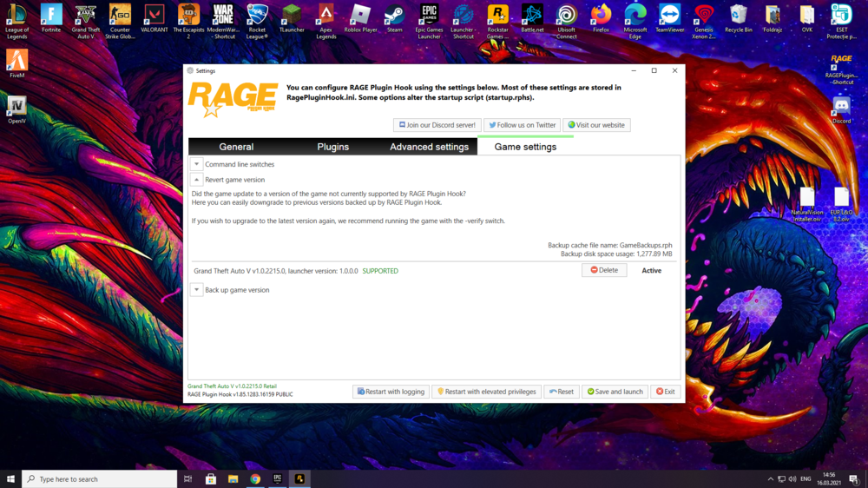
Task: Open Discord desktop shortcut
Action: pyautogui.click(x=841, y=109)
